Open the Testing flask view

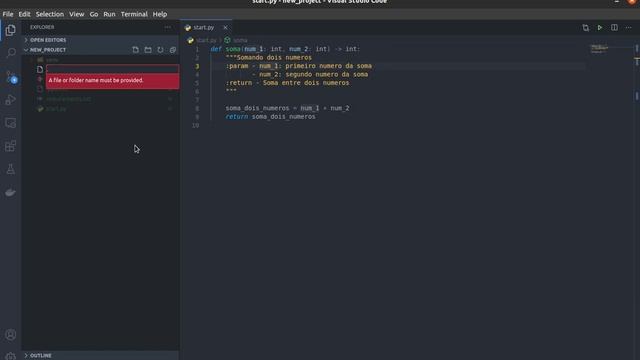pyautogui.click(x=11, y=169)
